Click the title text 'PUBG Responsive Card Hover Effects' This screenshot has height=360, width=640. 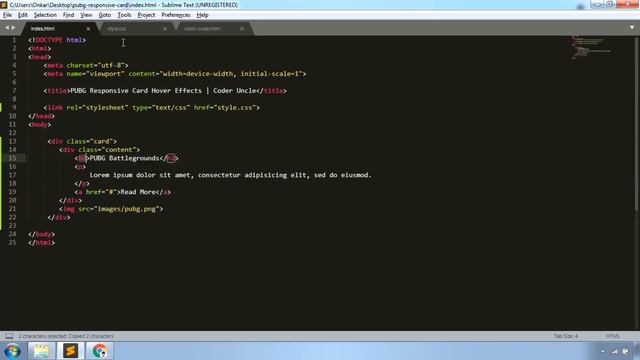tap(136, 91)
